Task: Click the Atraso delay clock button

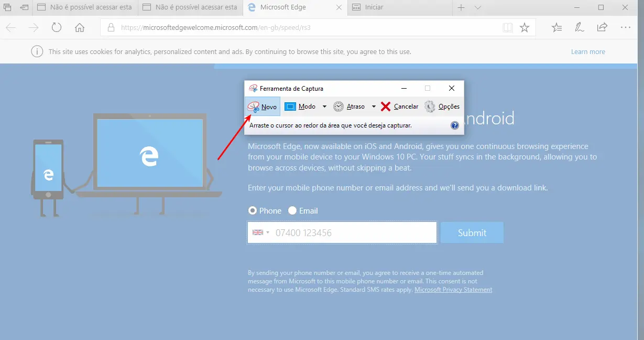Action: (x=350, y=107)
